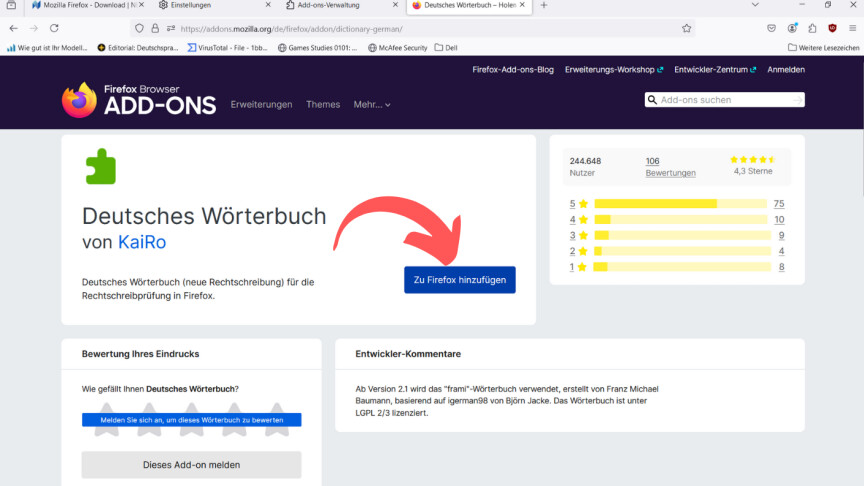This screenshot has width=864, height=486.
Task: Open the 10 four-star reviews count
Action: tap(779, 219)
